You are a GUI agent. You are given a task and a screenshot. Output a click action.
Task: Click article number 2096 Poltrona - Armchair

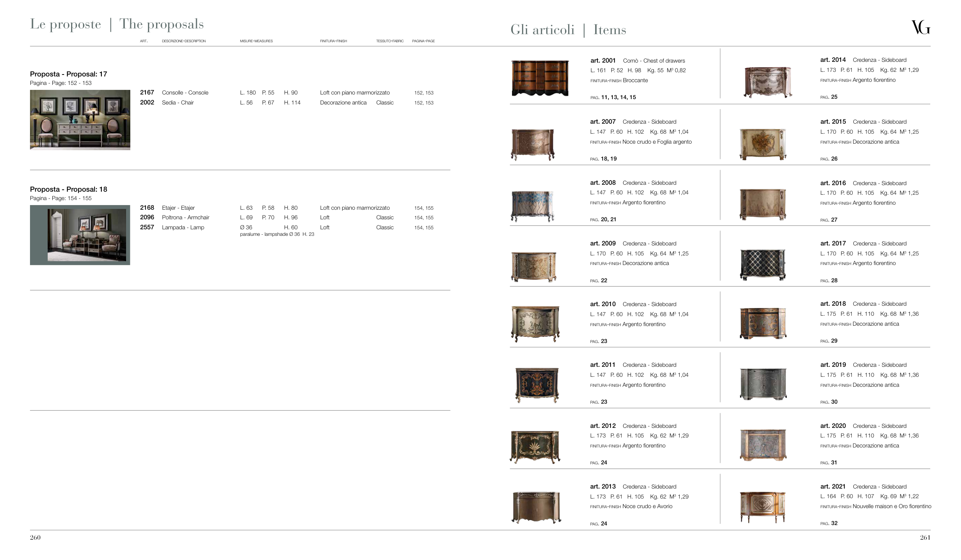147,217
